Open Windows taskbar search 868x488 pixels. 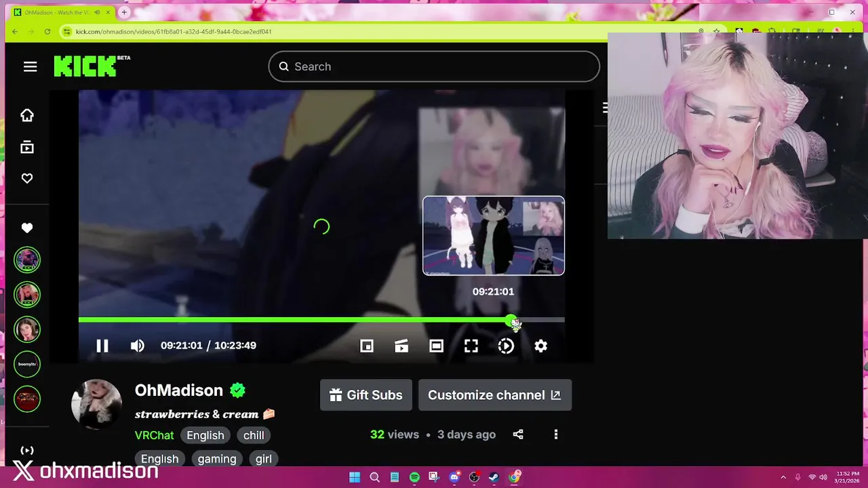(374, 477)
